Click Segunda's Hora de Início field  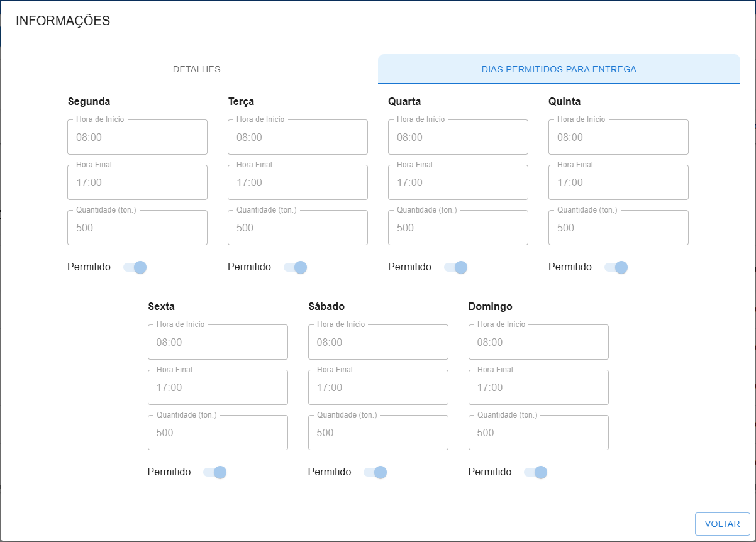pyautogui.click(x=137, y=137)
